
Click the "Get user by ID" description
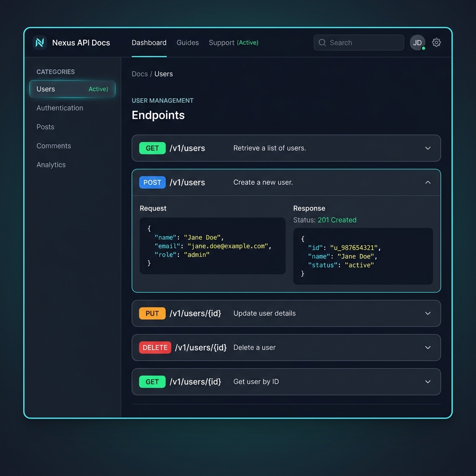(256, 382)
